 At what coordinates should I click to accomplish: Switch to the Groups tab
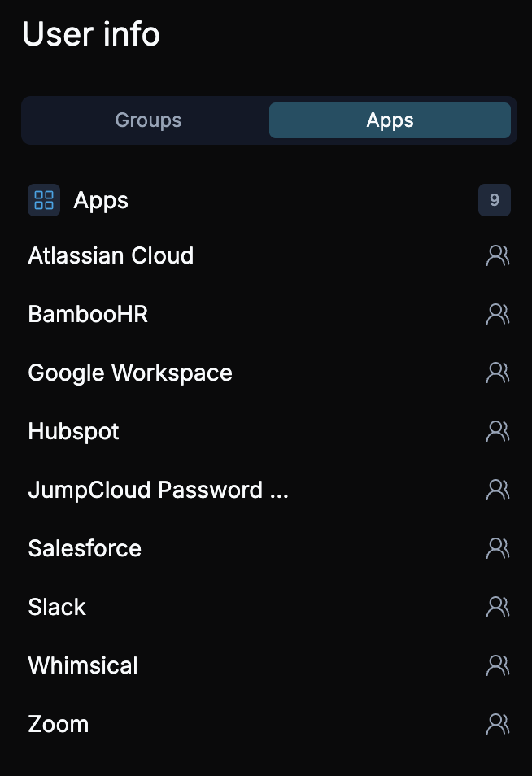[x=147, y=120]
